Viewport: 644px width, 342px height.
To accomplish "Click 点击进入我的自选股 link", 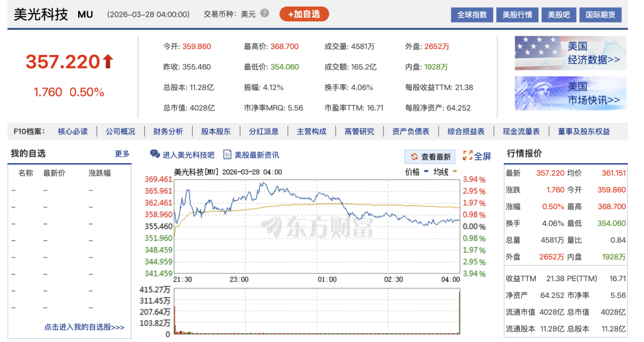I will coord(84,327).
